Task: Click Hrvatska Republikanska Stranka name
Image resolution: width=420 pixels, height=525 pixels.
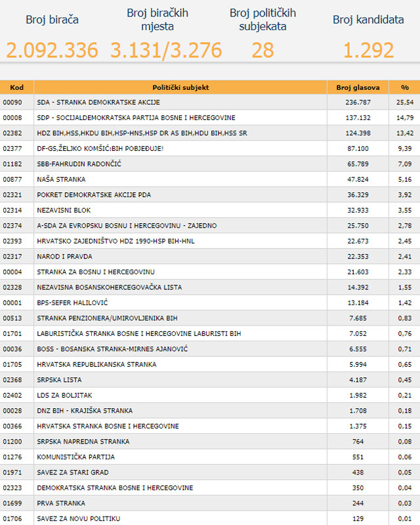Action: (x=96, y=364)
